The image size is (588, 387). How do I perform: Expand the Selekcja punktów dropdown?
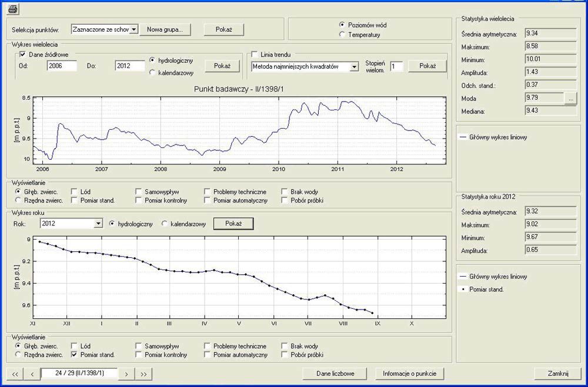pyautogui.click(x=133, y=29)
